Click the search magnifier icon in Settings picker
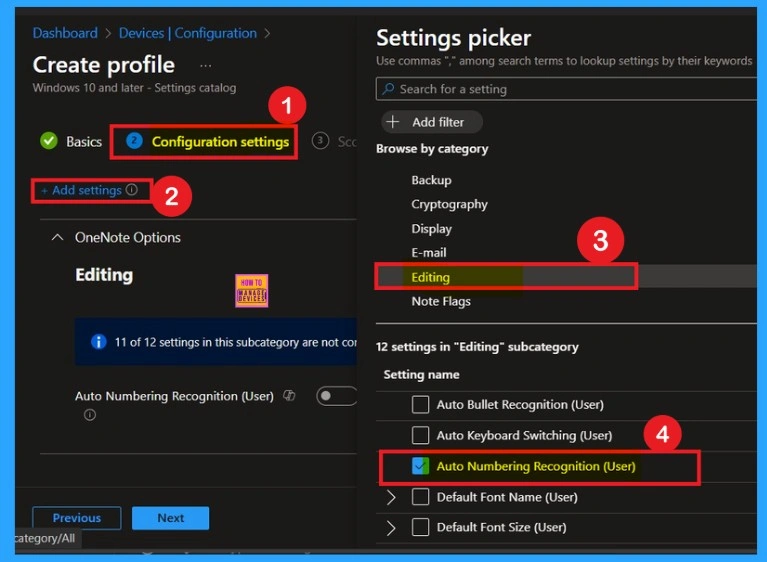The width and height of the screenshot is (767, 562). [x=388, y=89]
